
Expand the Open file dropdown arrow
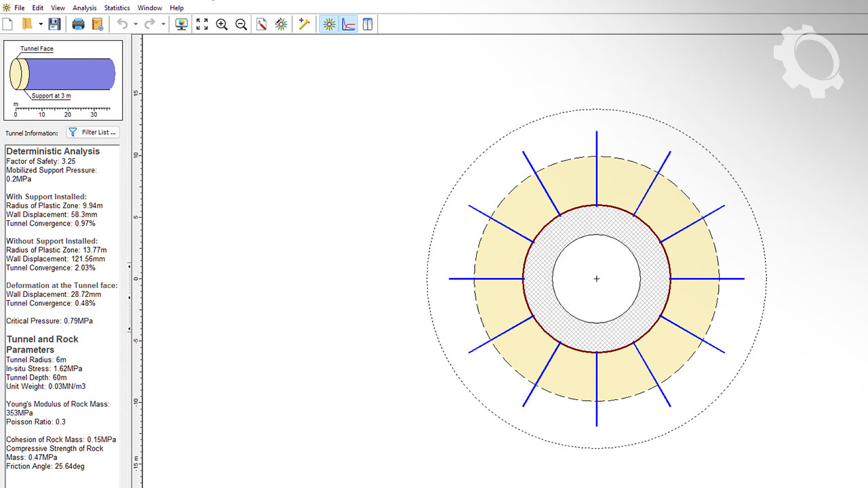pos(41,24)
